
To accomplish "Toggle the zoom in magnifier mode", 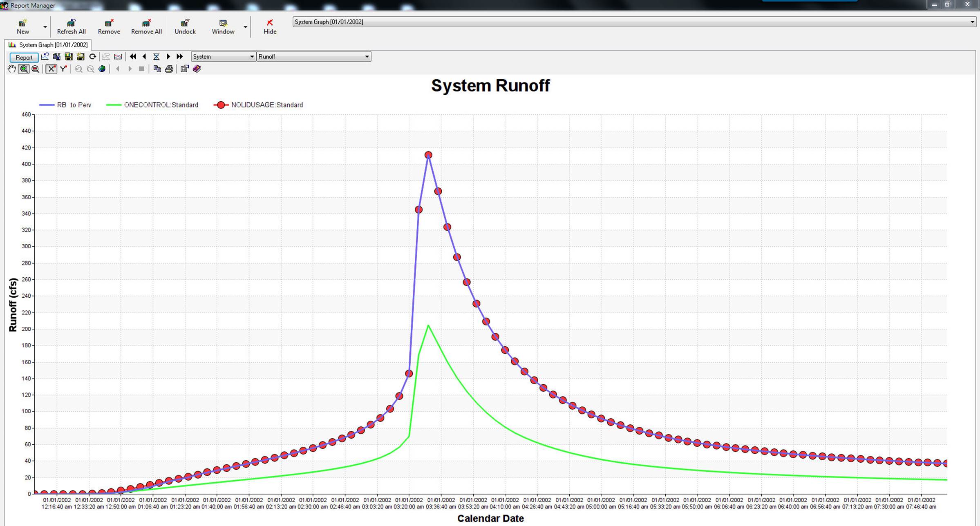I will pos(24,69).
